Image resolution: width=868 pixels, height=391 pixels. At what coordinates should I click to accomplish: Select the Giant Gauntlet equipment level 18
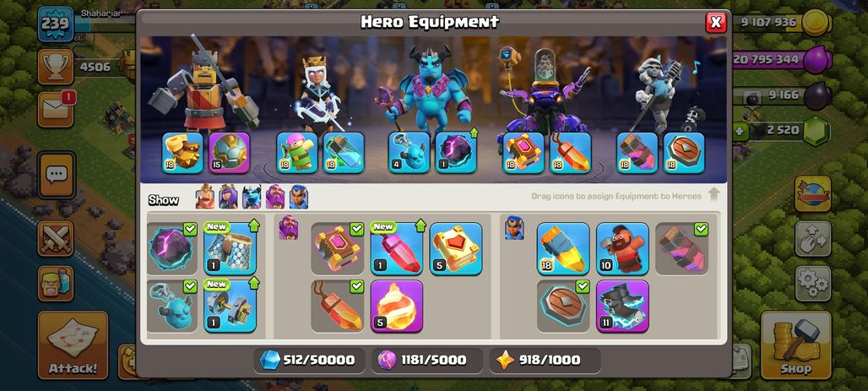point(182,153)
